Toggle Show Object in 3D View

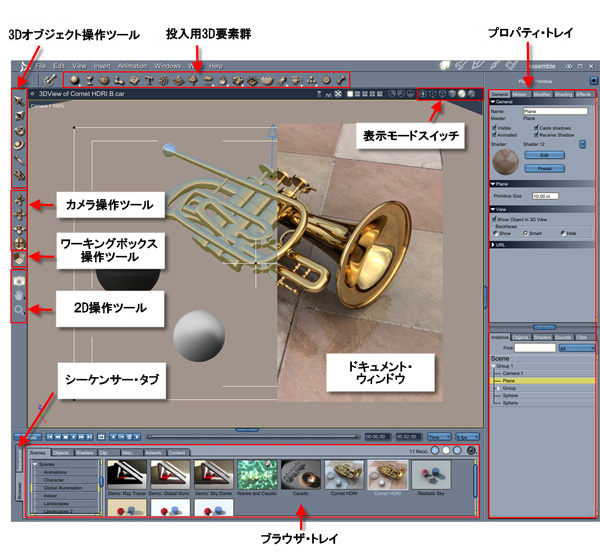[494, 219]
